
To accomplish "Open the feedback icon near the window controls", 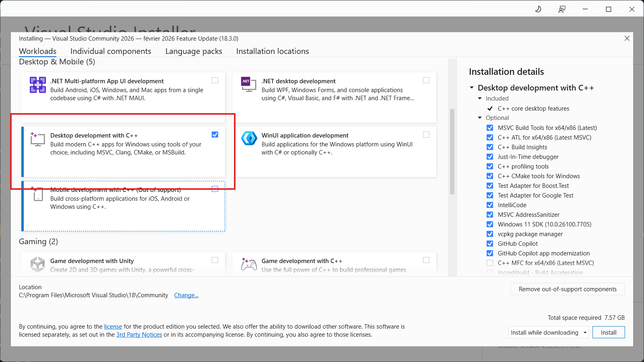I will [561, 9].
